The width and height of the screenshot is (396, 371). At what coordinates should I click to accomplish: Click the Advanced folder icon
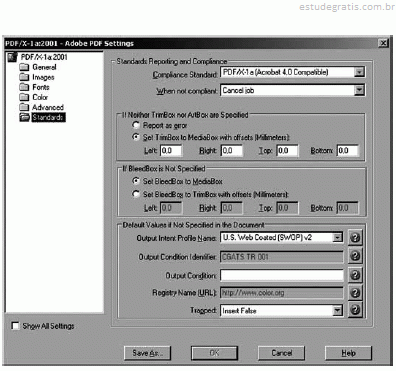point(24,107)
